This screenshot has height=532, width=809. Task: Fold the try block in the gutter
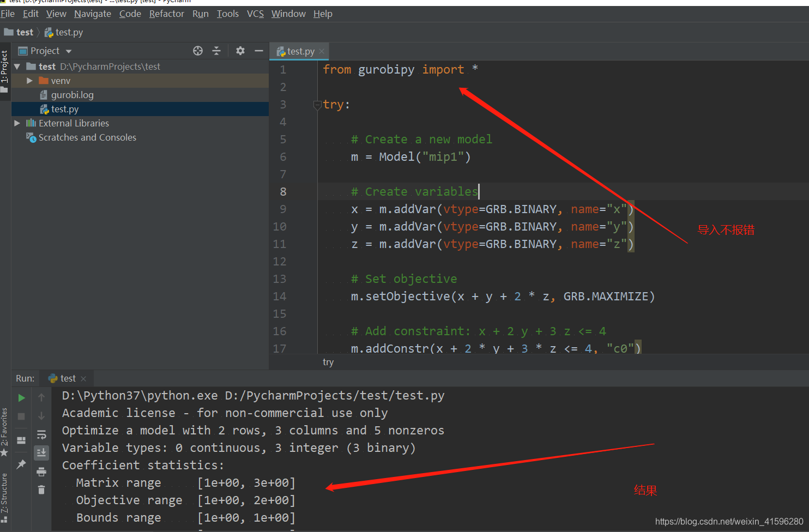coord(317,105)
